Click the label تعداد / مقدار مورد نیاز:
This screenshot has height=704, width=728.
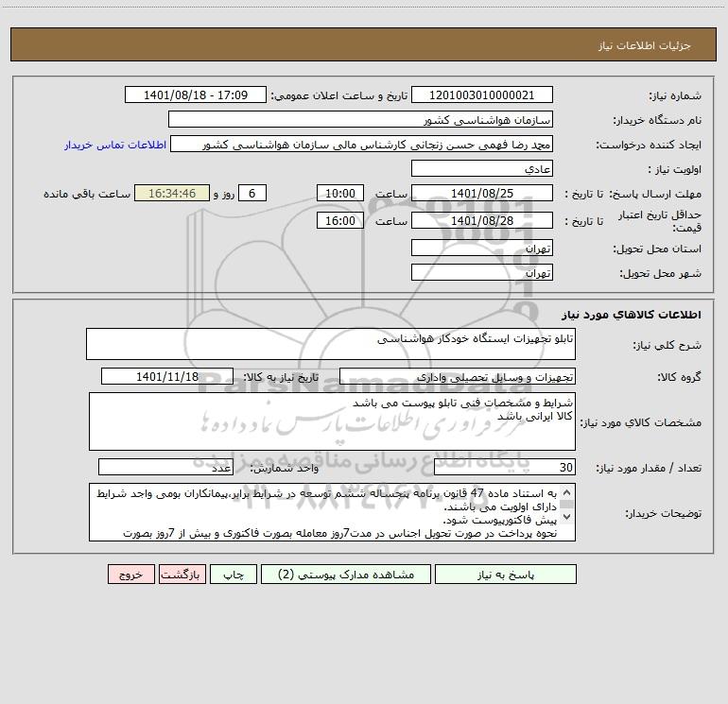tap(649, 469)
